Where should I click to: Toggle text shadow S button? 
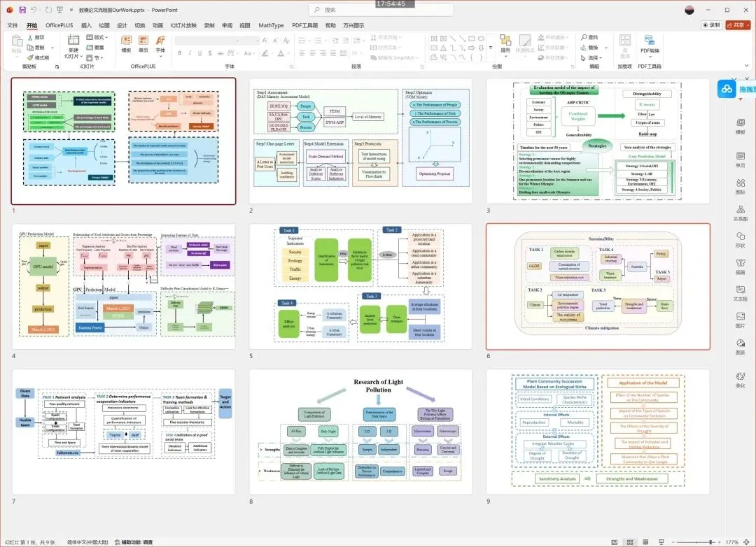pyautogui.click(x=210, y=53)
